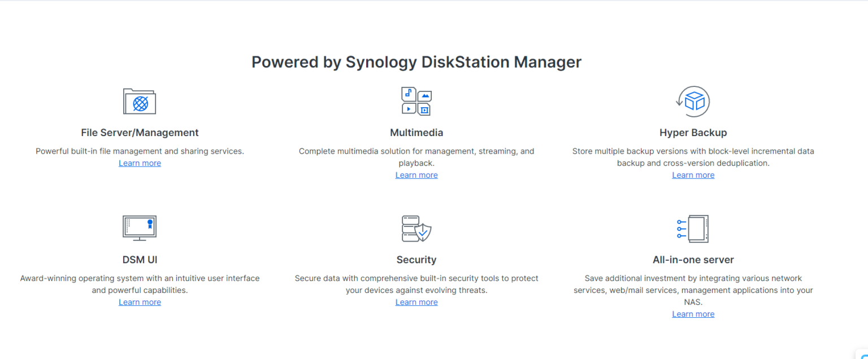Image resolution: width=868 pixels, height=359 pixels.
Task: Click the Multimedia heading text
Action: click(416, 133)
